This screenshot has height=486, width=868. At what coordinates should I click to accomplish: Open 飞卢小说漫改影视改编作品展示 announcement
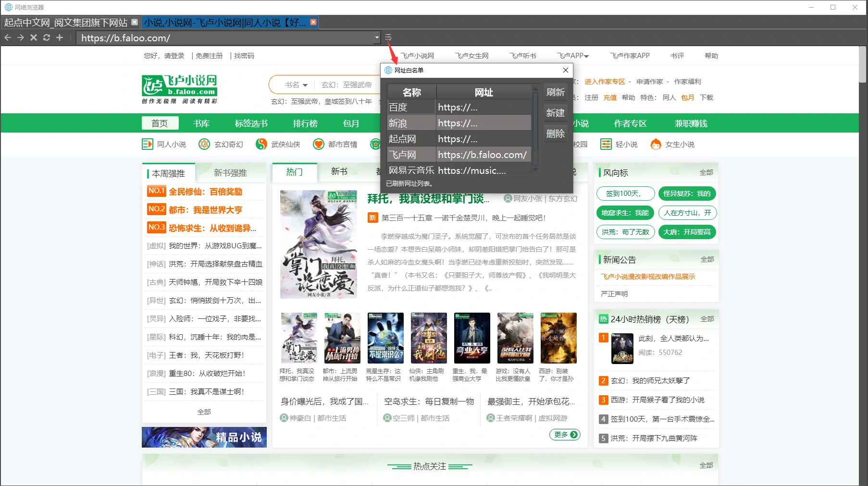[648, 277]
